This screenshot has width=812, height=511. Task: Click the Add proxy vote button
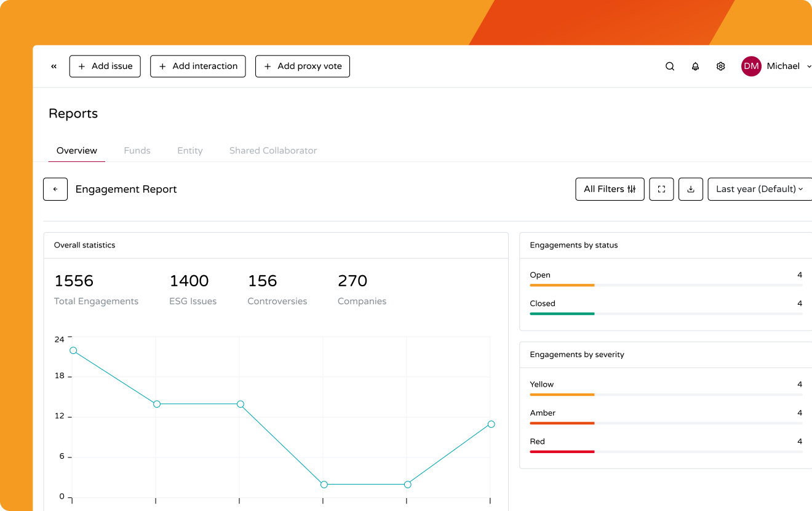(303, 66)
